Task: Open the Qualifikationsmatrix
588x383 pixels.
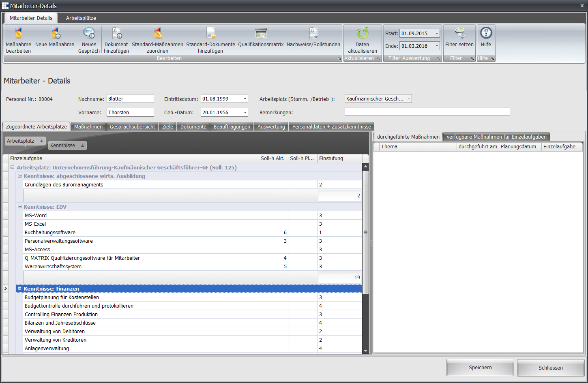Action: (261, 34)
